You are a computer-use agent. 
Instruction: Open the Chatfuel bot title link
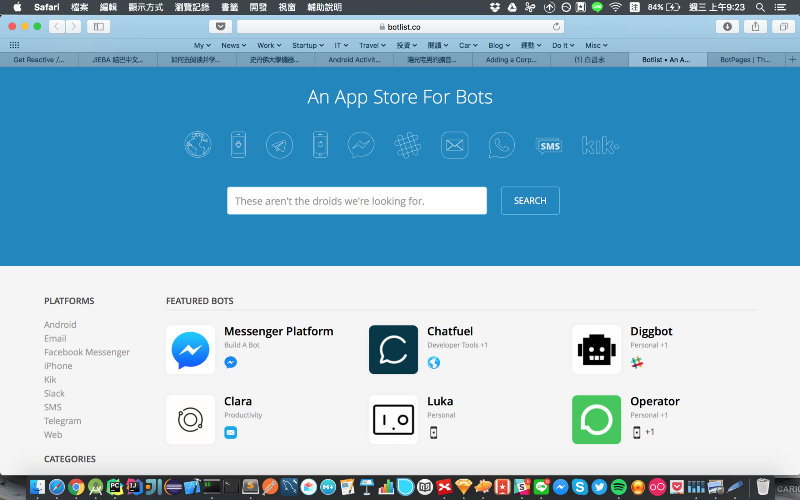(450, 331)
